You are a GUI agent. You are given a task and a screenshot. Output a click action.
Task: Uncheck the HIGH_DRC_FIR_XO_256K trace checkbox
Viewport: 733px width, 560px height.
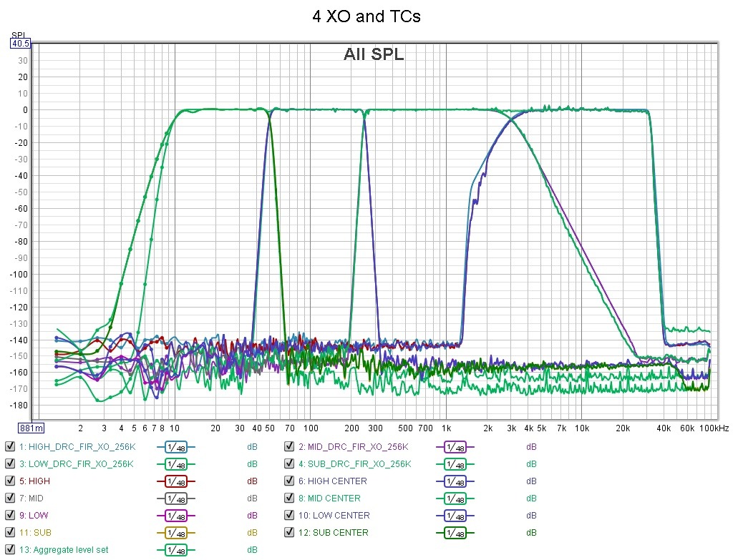pos(10,446)
